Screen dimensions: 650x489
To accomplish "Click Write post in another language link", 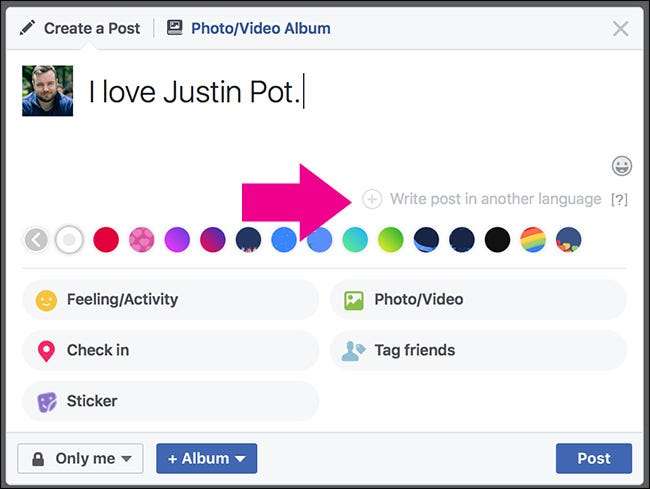I will tap(495, 199).
